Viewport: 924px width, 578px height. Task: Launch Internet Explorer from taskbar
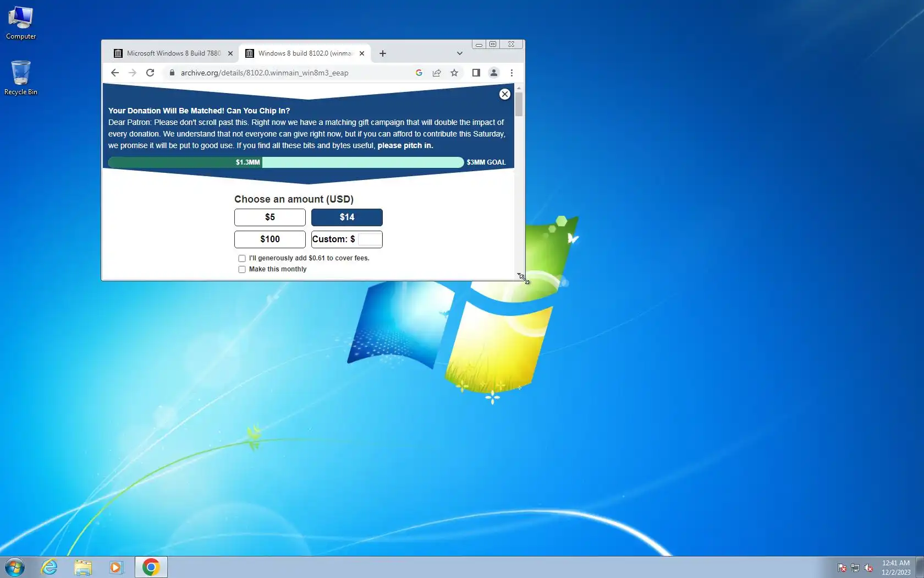(x=50, y=567)
